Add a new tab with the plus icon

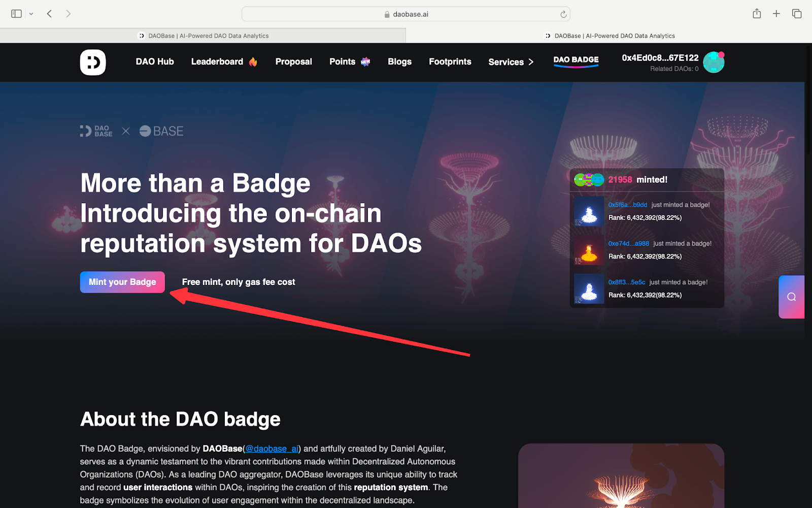click(776, 14)
